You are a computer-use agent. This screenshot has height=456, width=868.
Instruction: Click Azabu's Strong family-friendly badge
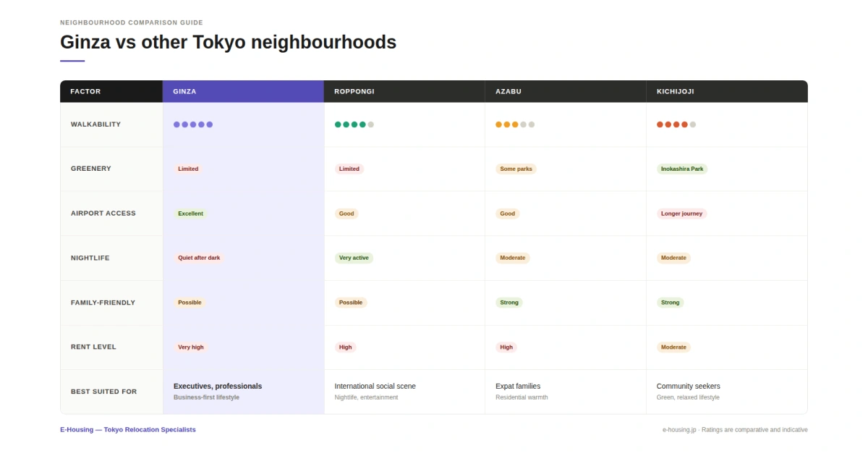tap(509, 303)
